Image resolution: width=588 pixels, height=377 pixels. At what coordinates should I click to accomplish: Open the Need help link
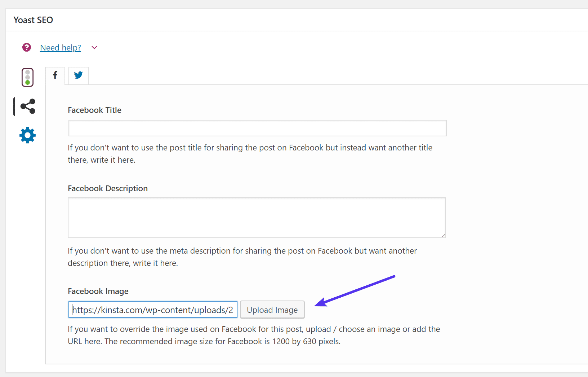coord(60,47)
